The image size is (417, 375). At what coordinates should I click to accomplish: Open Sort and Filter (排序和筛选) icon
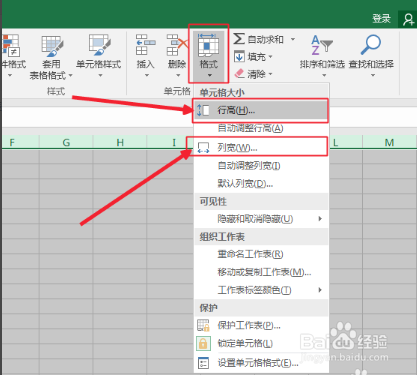pos(322,45)
